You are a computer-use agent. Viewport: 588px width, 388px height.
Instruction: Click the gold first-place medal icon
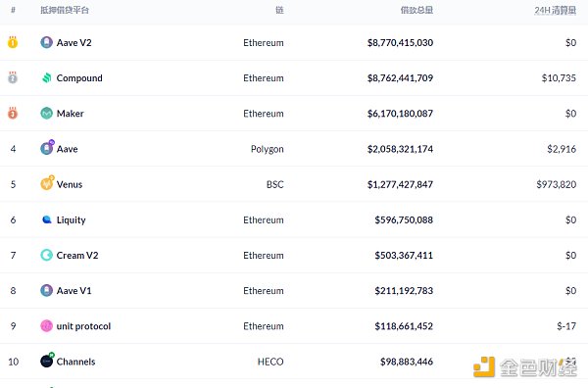coord(13,42)
